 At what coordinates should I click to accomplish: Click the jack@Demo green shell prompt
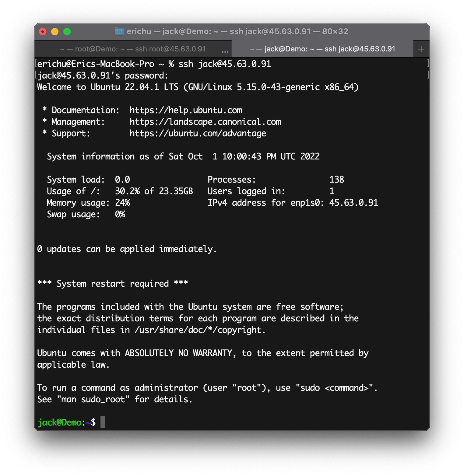pos(59,422)
